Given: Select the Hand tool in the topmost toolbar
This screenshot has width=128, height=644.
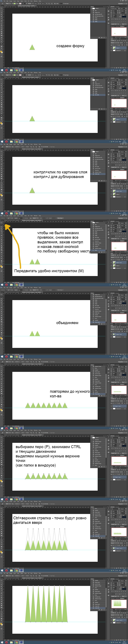Looking at the screenshot, I should click(x=2, y=46).
